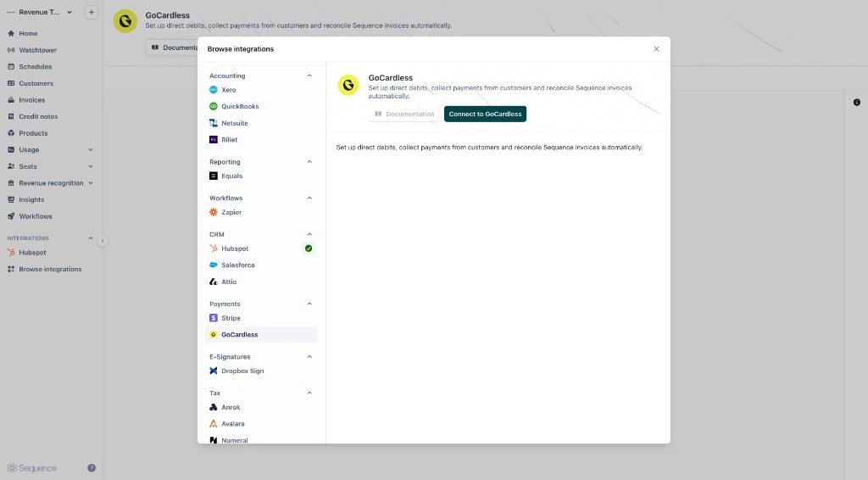This screenshot has width=868, height=480.
Task: Open Insights page
Action: click(31, 200)
